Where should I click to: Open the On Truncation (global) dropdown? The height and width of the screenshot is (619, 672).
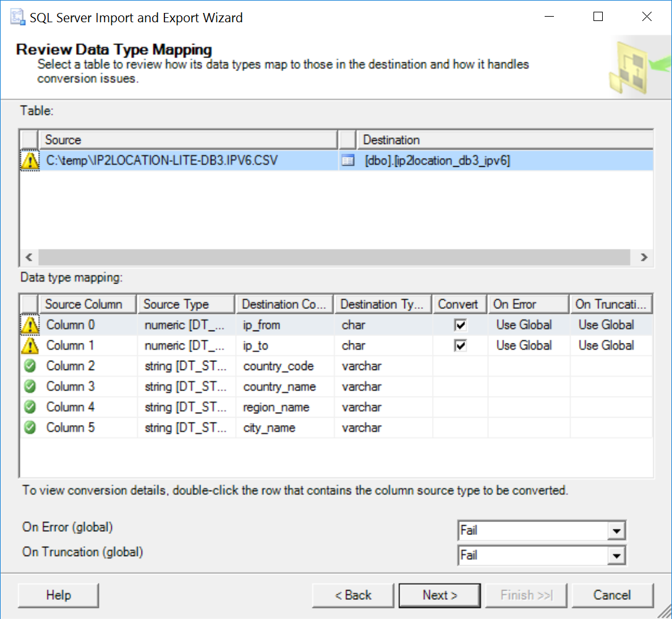tap(616, 555)
